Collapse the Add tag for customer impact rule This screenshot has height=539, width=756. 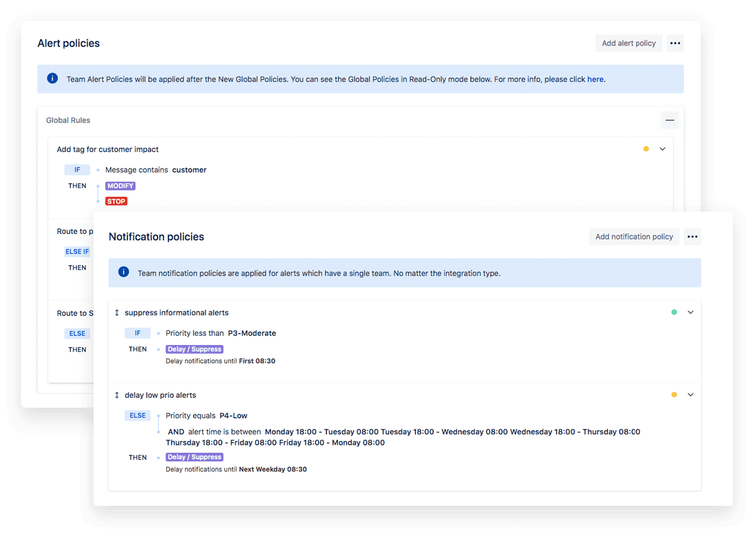click(x=662, y=149)
